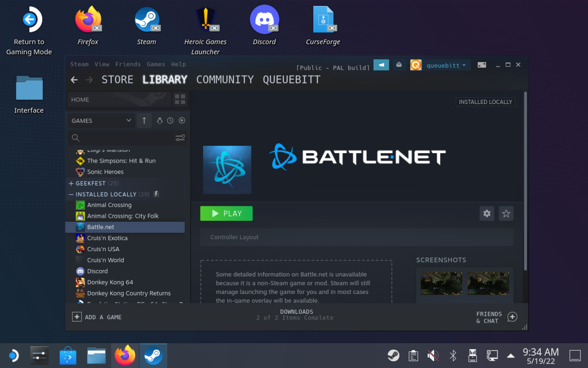Open the GAMES filter dropdown
This screenshot has width=588, height=368.
[101, 120]
